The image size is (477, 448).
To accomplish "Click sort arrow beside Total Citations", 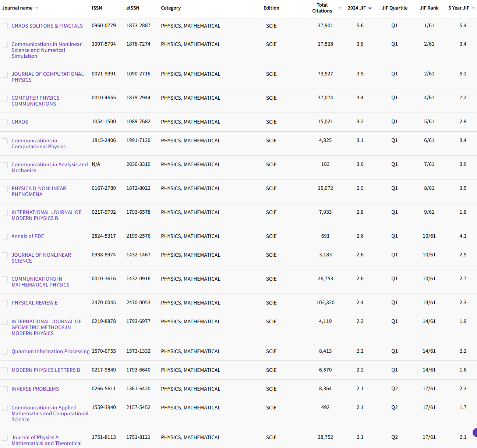I will coord(340,8).
